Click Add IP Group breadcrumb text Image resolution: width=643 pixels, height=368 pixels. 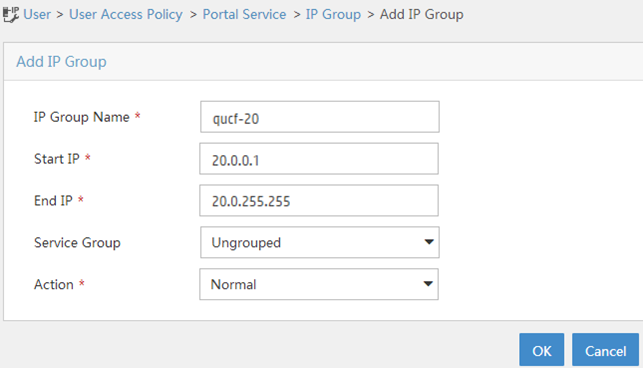pyautogui.click(x=422, y=14)
